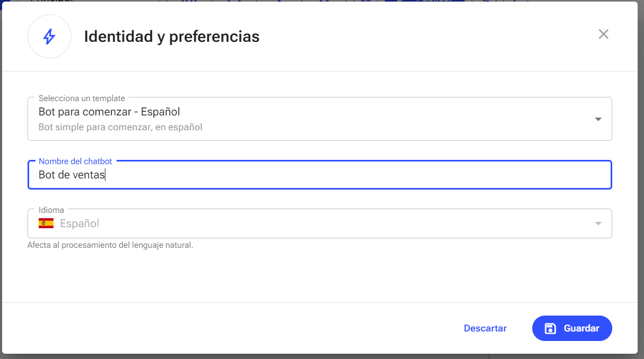Screen dimensions: 644x359
Task: Click the 'Nombre del chatbot' label
Action: tap(75, 161)
